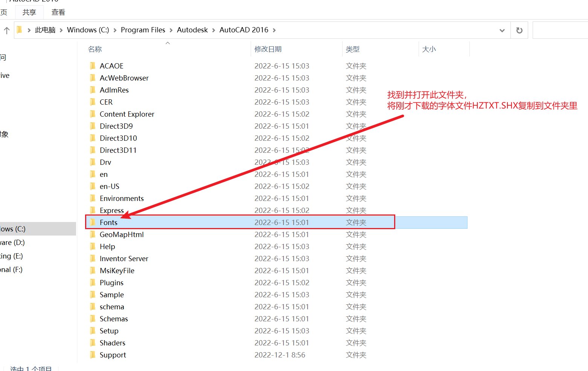Click the search input field
Viewport: 588px width, 371px height.
point(560,30)
